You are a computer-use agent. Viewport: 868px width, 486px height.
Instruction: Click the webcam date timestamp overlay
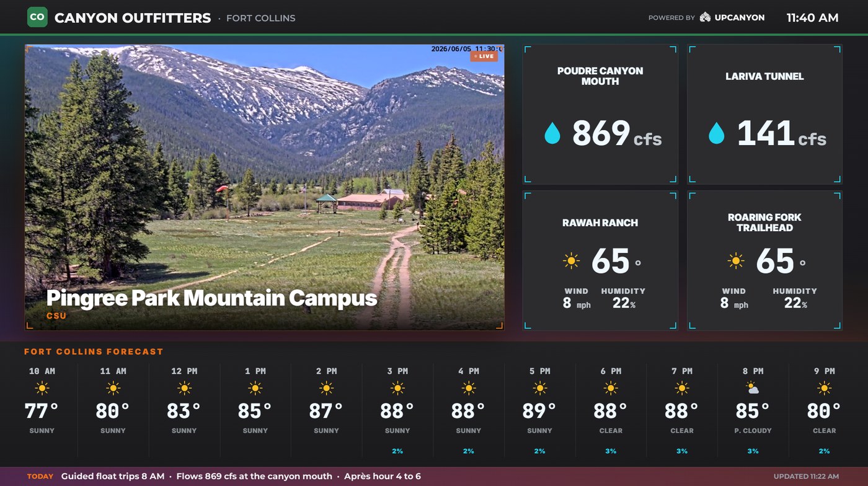467,48
